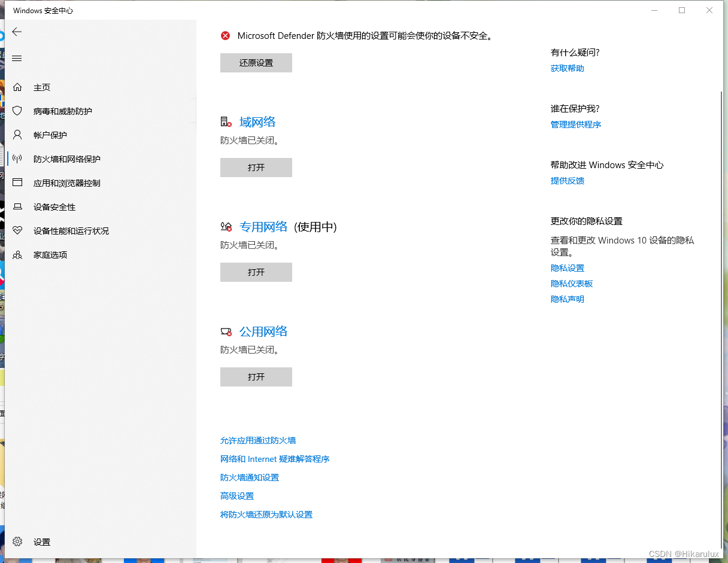Enable 域网络 firewall with 打开
This screenshot has width=728, height=563.
click(256, 168)
